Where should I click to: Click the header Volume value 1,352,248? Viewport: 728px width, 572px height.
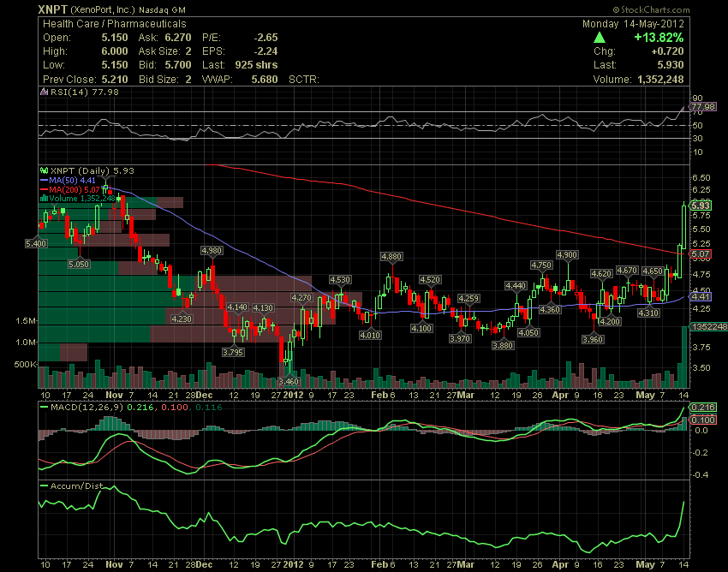[660, 80]
